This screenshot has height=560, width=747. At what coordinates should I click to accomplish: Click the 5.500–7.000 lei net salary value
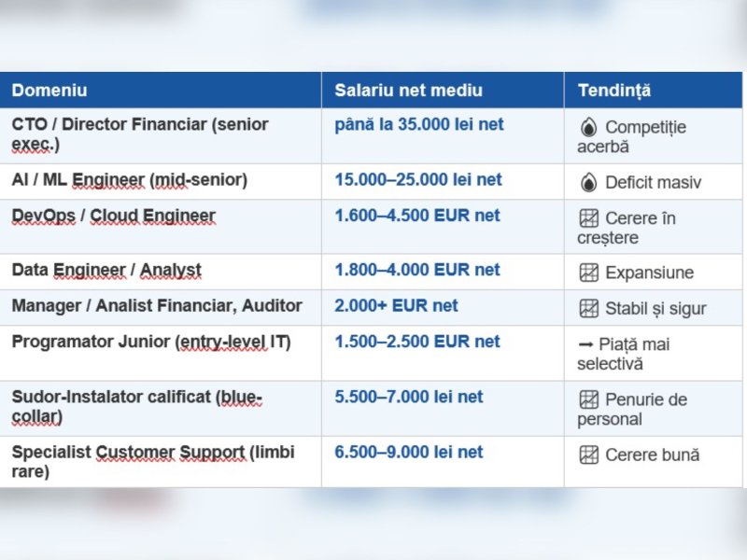pos(409,397)
